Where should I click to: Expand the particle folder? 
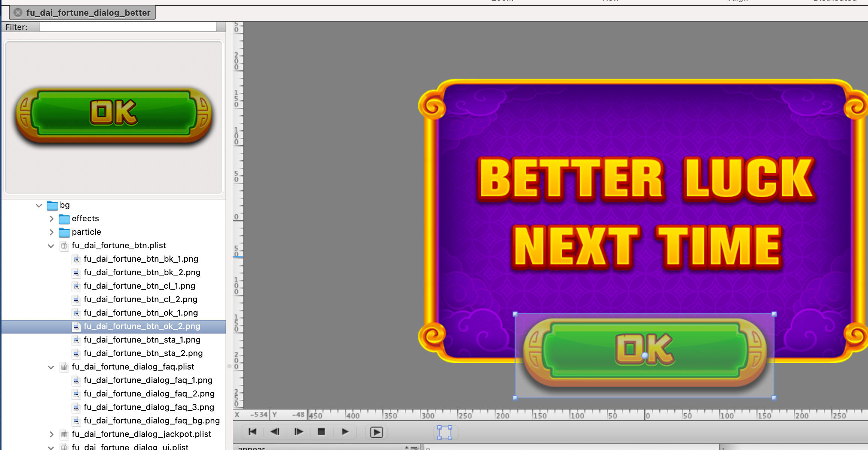[51, 232]
